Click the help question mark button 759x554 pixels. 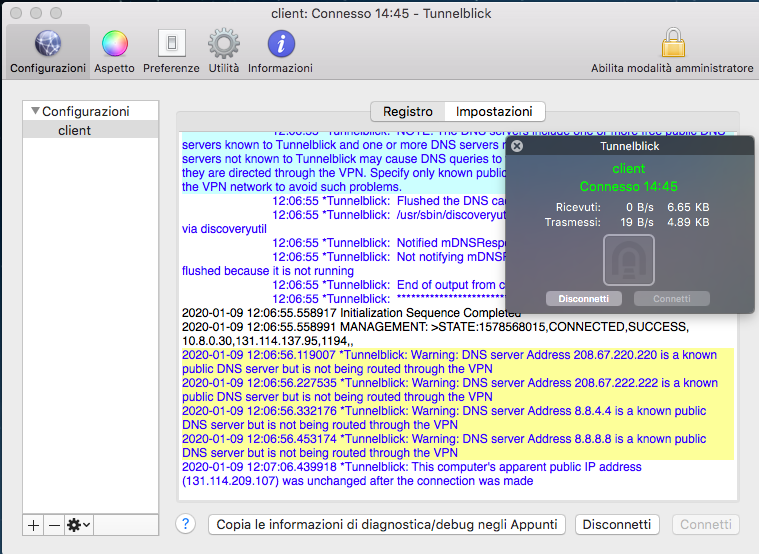point(185,524)
